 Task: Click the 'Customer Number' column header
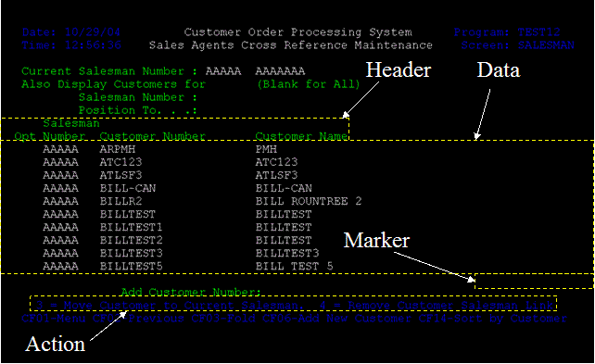tap(153, 136)
